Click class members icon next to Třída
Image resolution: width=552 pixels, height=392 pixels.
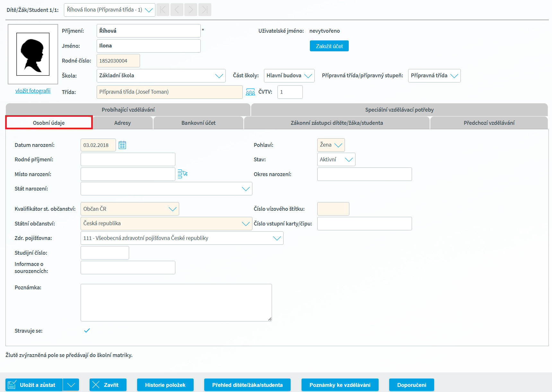[250, 92]
